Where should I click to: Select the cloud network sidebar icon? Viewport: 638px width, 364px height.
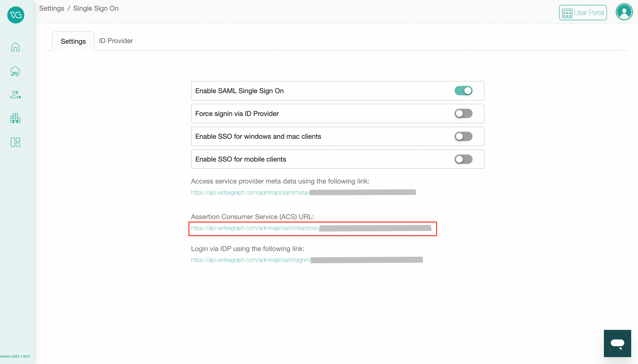tap(15, 71)
